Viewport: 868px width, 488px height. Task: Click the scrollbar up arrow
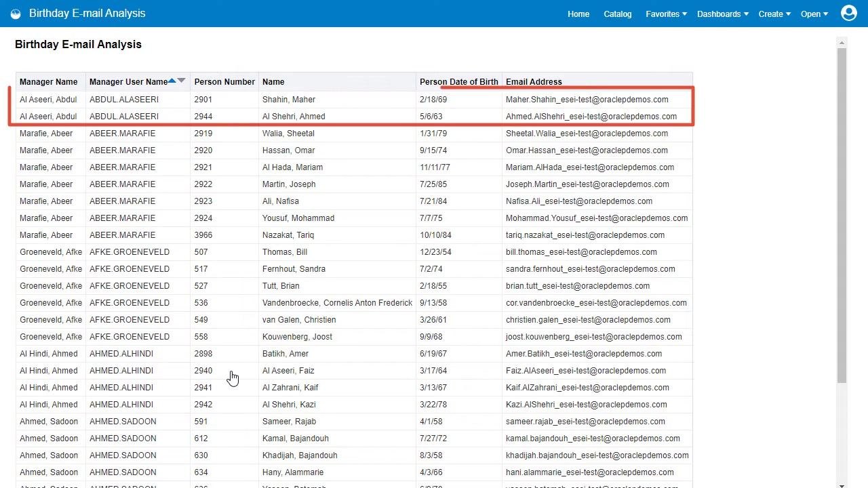pos(842,43)
